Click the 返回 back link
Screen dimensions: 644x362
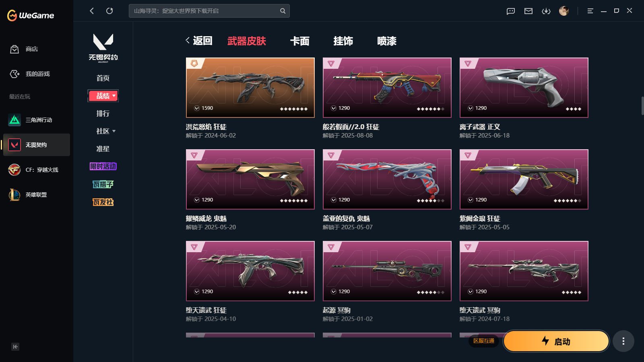point(199,41)
